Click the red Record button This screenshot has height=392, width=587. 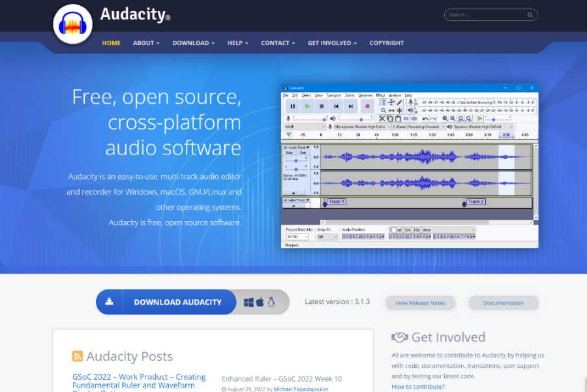pos(367,106)
